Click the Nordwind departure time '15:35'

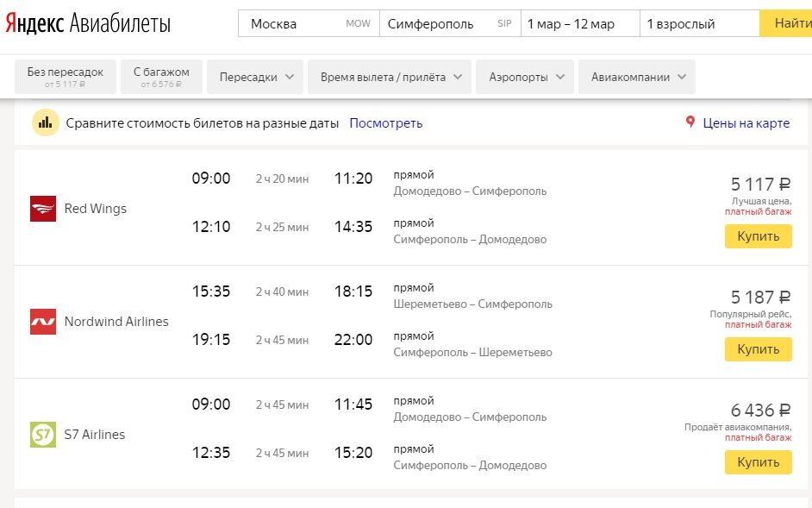pos(211,292)
